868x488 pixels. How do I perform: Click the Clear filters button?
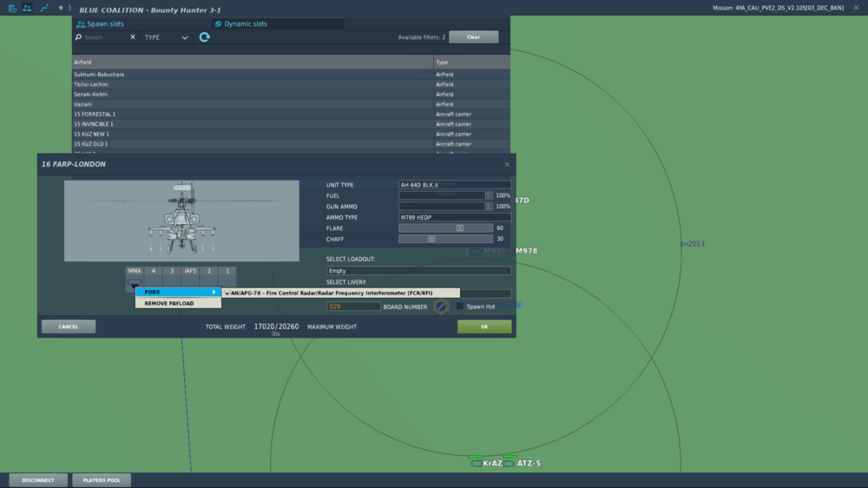[473, 37]
